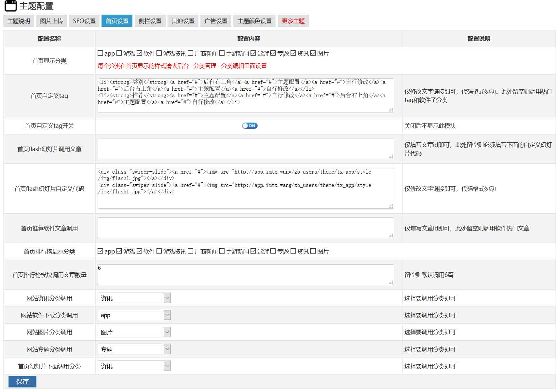Open the 首页幻灯片下面调用分类 dropdown
The width and height of the screenshot is (558, 392).
[134, 366]
